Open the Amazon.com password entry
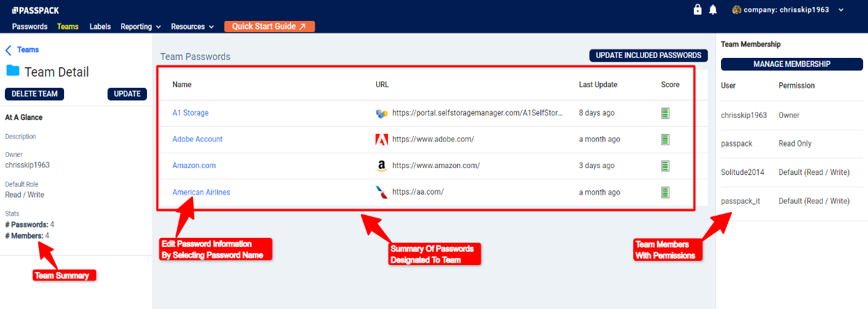Screen dimensions: 868x309 (x=194, y=166)
